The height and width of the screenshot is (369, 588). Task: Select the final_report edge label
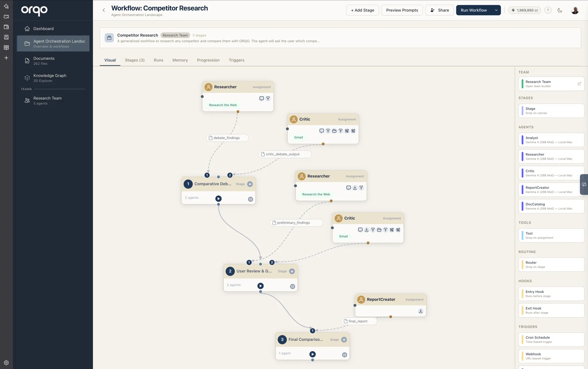tap(359, 321)
